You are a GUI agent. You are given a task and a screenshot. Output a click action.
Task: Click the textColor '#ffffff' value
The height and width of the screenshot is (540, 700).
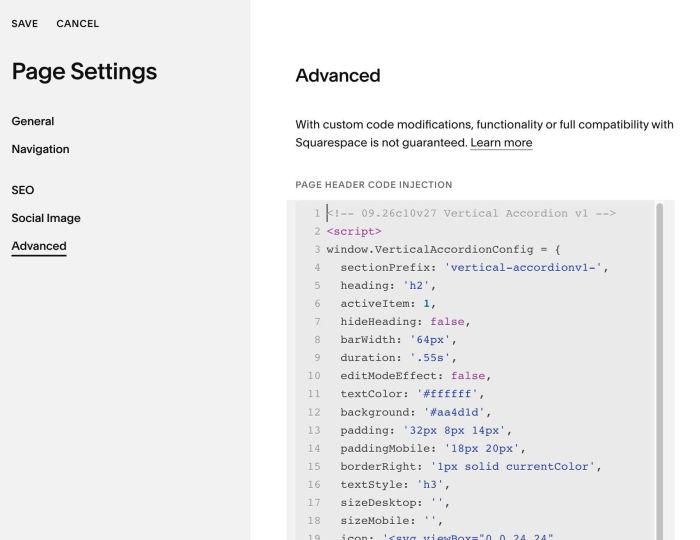click(x=447, y=394)
